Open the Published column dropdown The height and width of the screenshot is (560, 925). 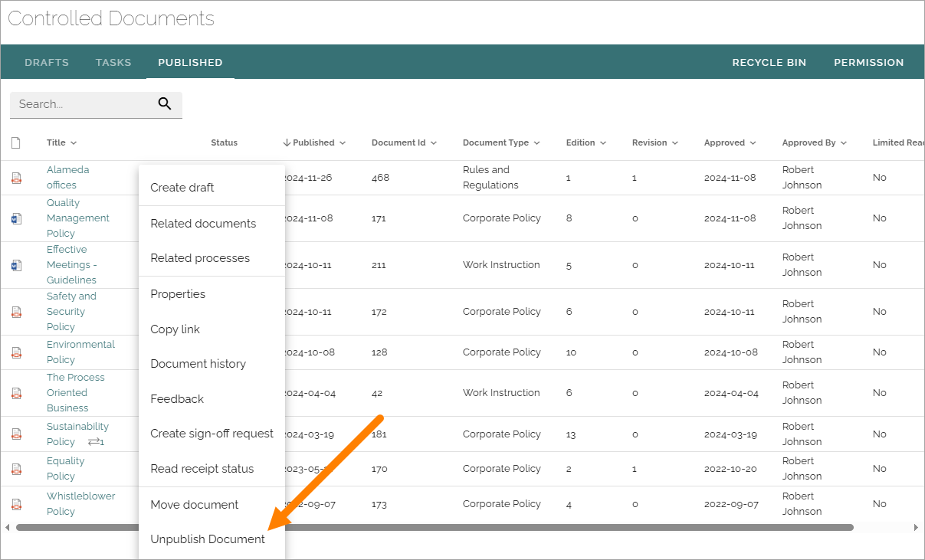tap(343, 143)
